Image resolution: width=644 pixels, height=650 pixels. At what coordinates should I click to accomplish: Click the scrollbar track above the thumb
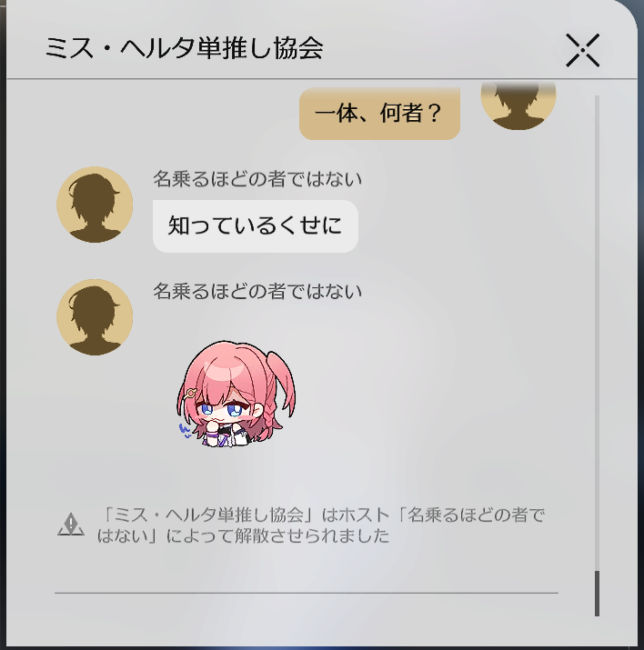coord(597,333)
